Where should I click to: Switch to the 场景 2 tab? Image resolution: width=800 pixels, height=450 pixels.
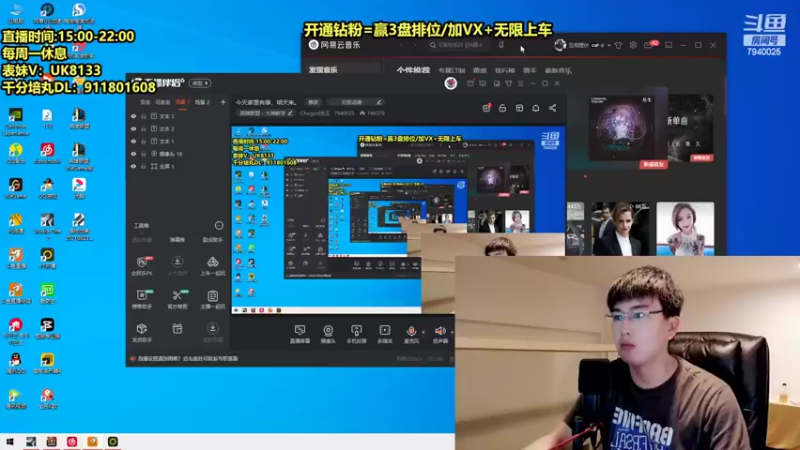[202, 102]
